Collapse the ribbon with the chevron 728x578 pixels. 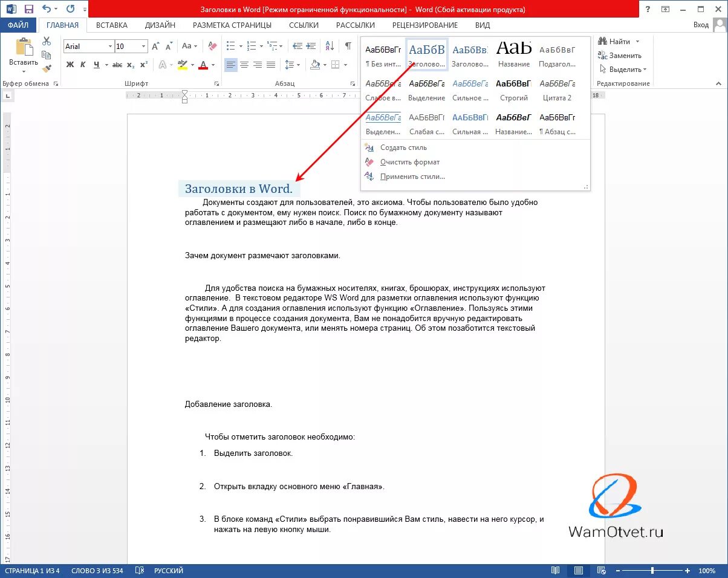click(x=720, y=84)
